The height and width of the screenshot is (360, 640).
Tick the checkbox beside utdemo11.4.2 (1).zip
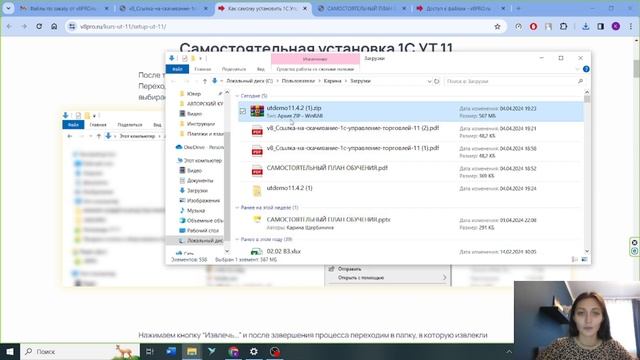click(x=243, y=111)
